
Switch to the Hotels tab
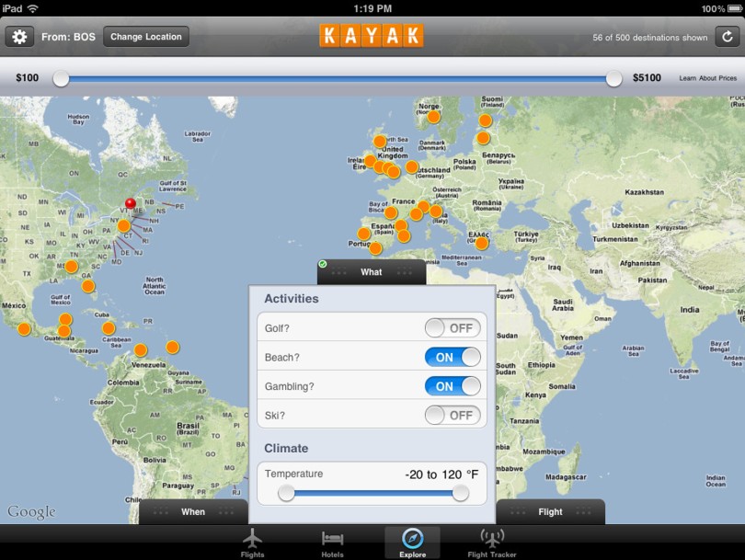point(332,543)
